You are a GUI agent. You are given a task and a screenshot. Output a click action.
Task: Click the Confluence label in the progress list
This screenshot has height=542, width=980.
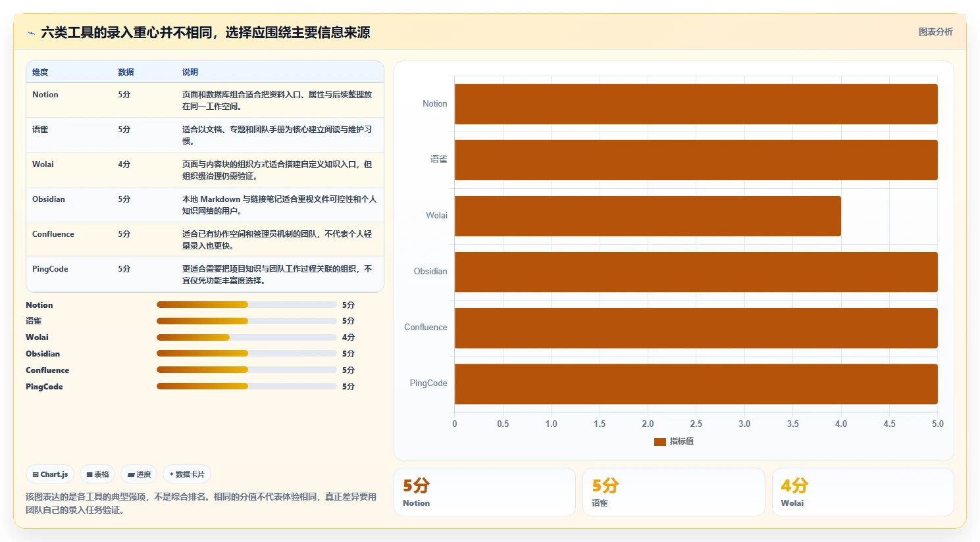(x=47, y=370)
